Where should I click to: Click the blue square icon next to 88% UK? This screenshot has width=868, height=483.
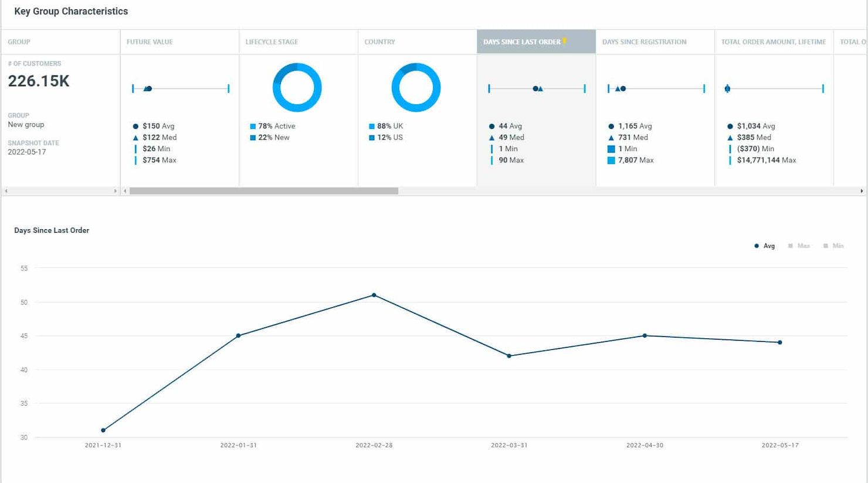pyautogui.click(x=372, y=125)
